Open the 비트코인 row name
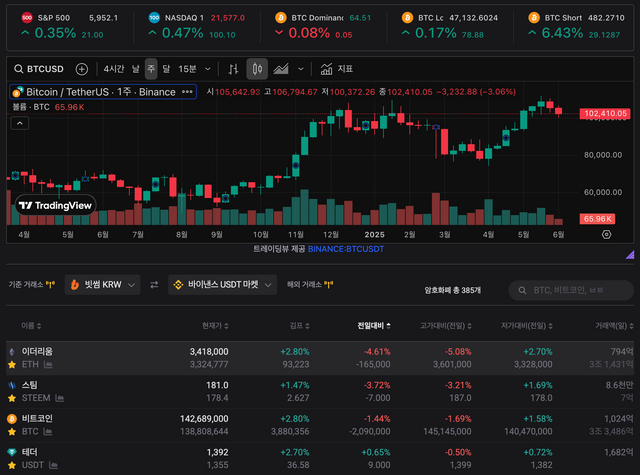 [37, 418]
